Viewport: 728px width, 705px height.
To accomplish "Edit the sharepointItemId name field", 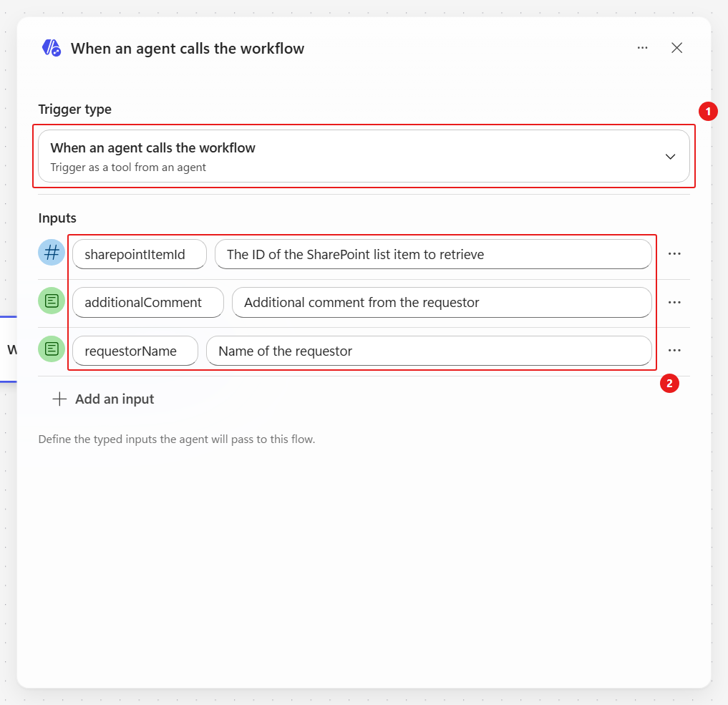I will (140, 254).
